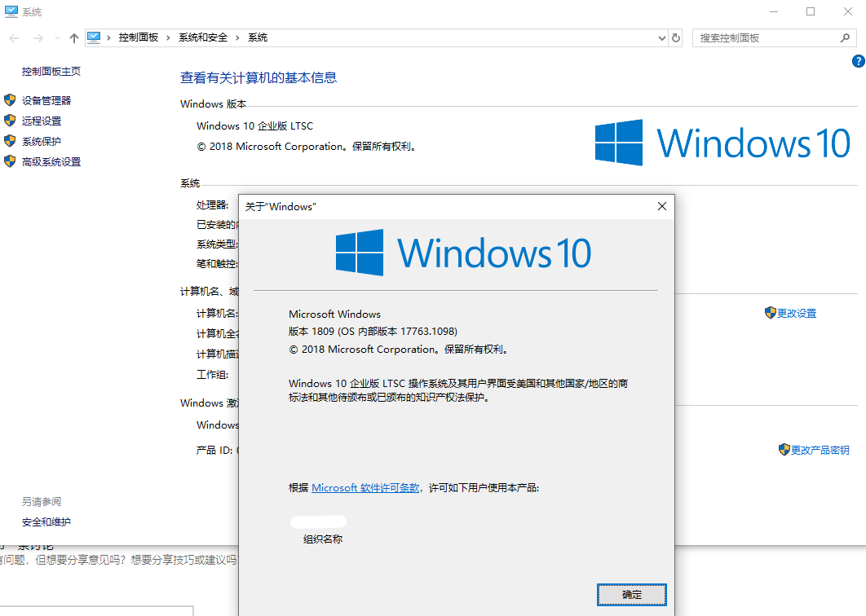Click the 产品 ID: label
This screenshot has height=616, width=866.
point(214,451)
